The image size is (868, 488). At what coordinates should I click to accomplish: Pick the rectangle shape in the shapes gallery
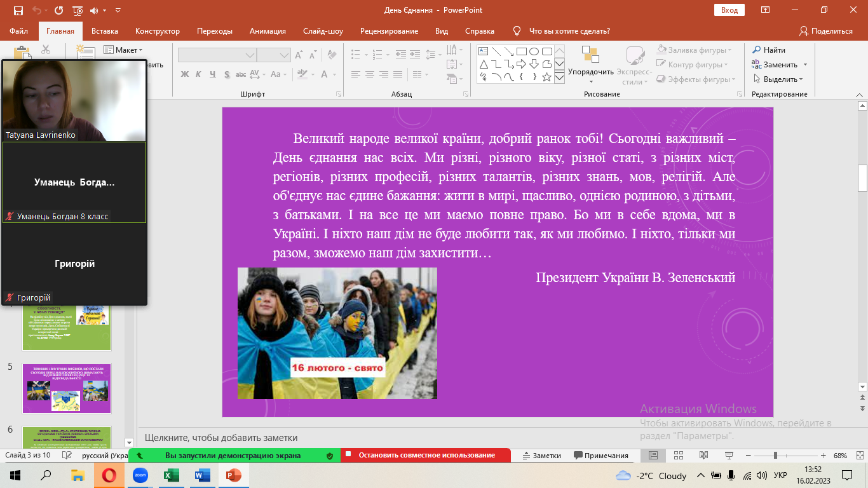(x=521, y=51)
